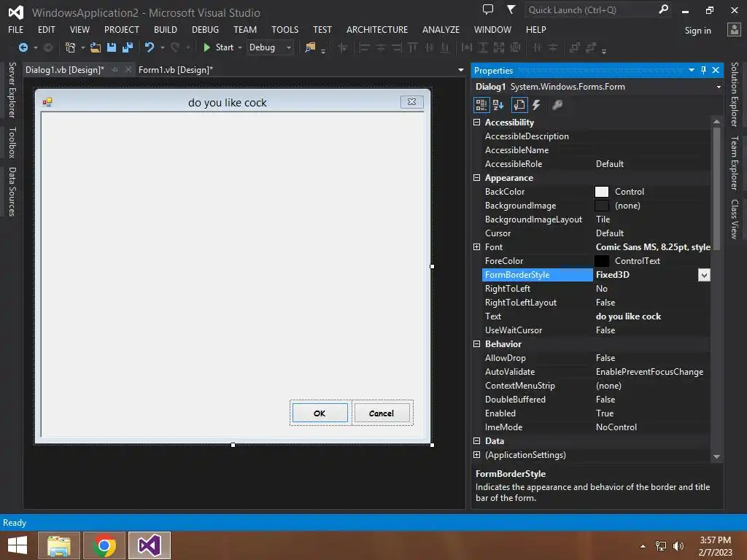Viewport: 747px width, 560px height.
Task: Pin the Dialog1.vb tab using pin icon
Action: [115, 70]
